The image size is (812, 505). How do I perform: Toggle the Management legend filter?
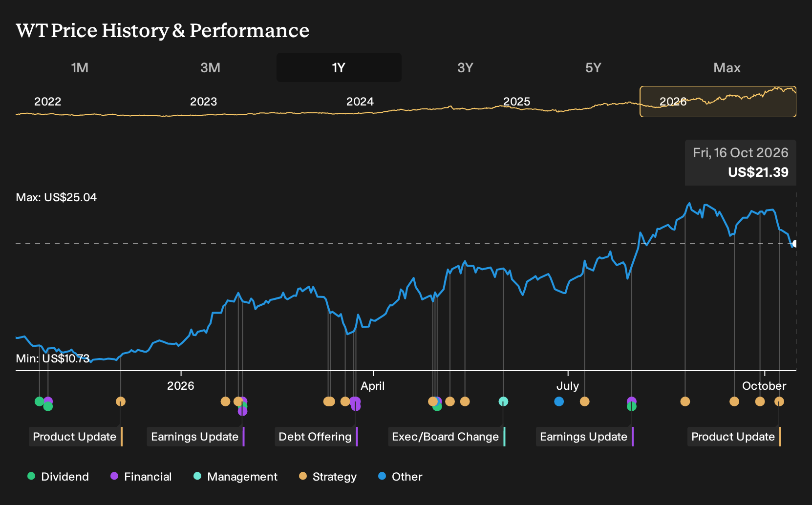(x=235, y=477)
